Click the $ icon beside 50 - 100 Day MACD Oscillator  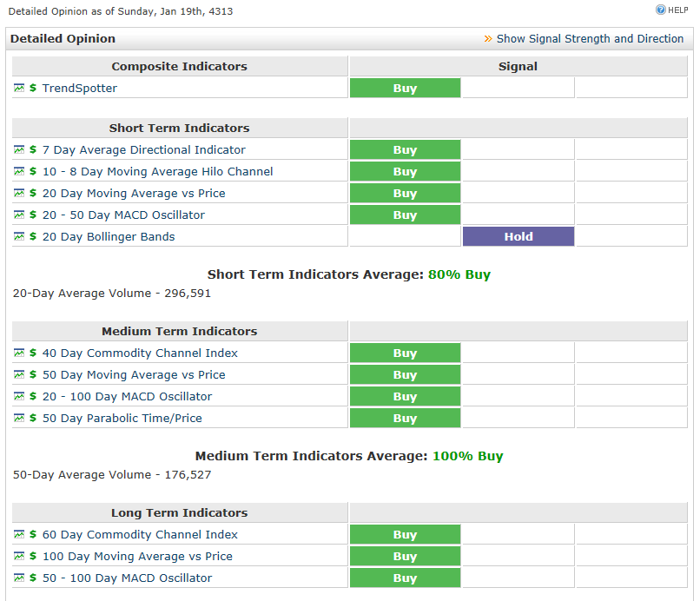(32, 578)
